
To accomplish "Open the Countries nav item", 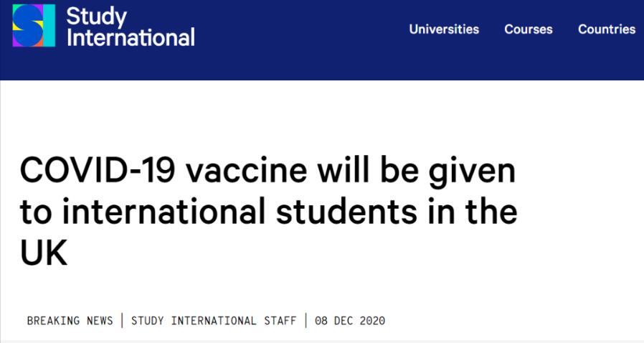I will [x=607, y=29].
